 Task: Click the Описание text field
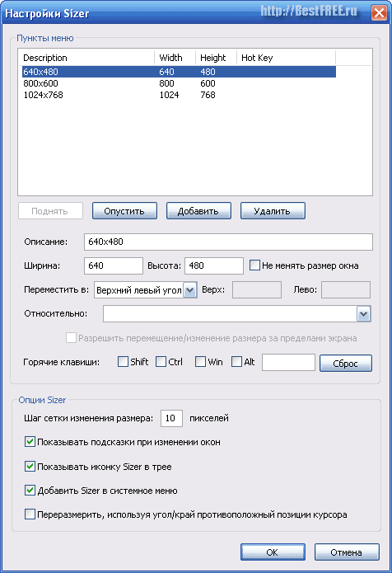228,242
